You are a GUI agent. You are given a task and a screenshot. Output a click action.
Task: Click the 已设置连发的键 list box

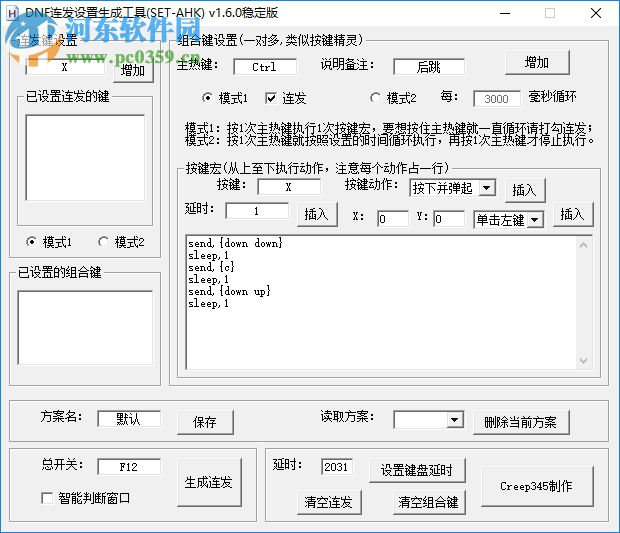85,158
